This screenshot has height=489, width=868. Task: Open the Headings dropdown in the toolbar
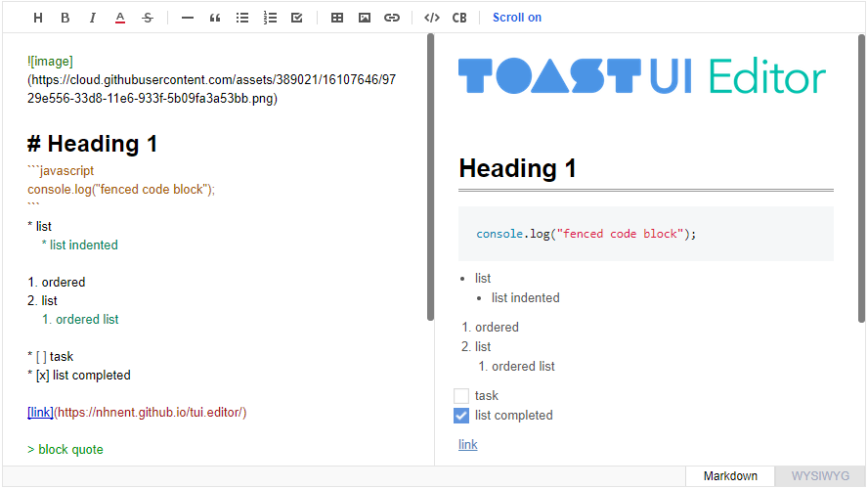click(38, 18)
